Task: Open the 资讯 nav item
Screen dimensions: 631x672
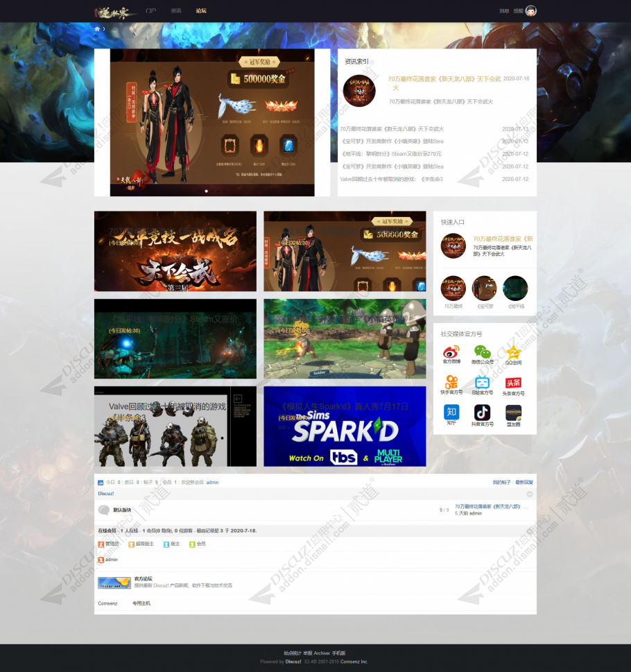Action: click(x=176, y=10)
